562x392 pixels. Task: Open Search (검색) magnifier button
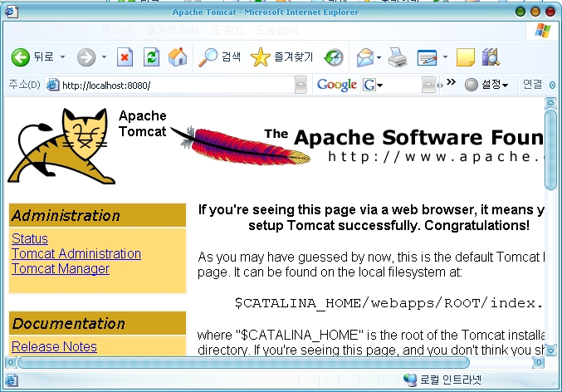[219, 57]
